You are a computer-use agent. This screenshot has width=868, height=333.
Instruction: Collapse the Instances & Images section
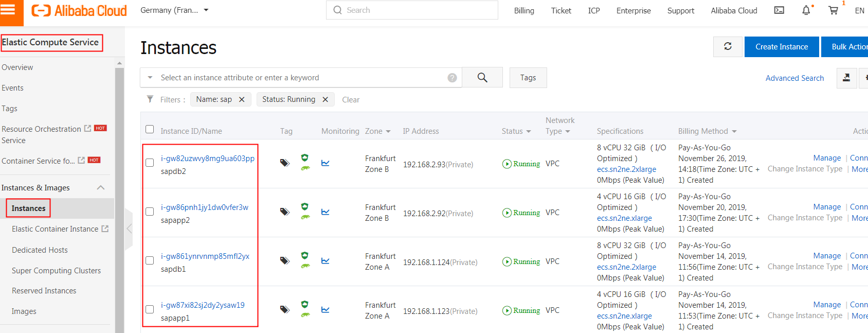pos(101,188)
